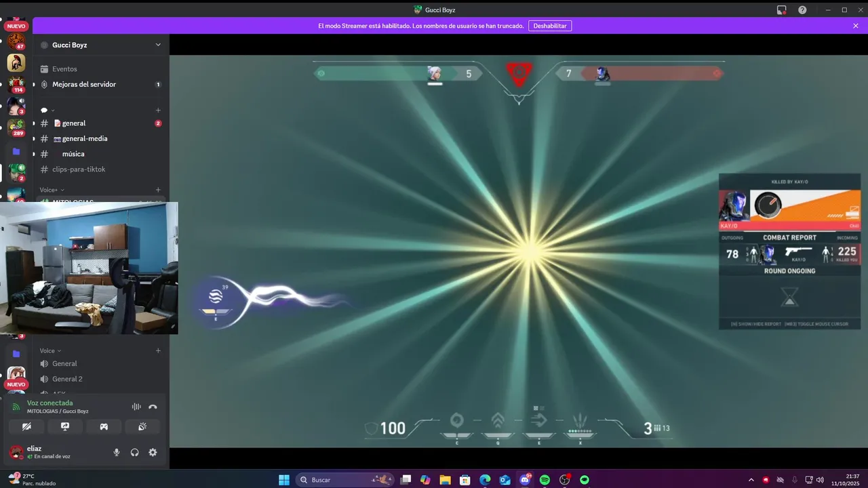The height and width of the screenshot is (488, 868).
Task: Open user settings gear
Action: click(x=153, y=452)
